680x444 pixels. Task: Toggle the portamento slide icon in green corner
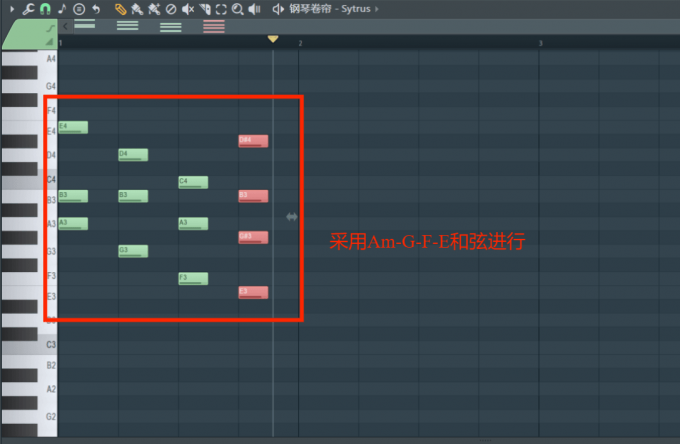tap(50, 29)
